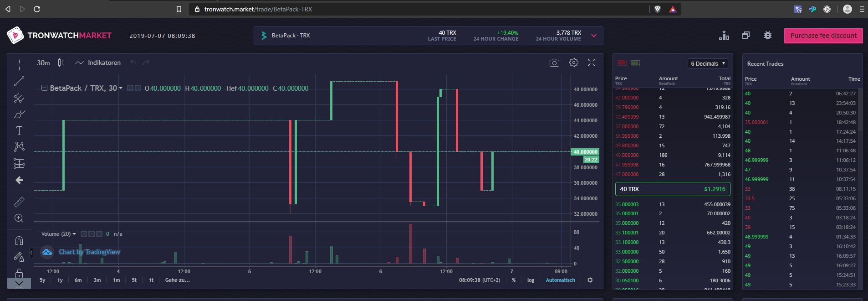Open the bug report icon in header
Image resolution: width=868 pixels, height=301 pixels.
[768, 36]
